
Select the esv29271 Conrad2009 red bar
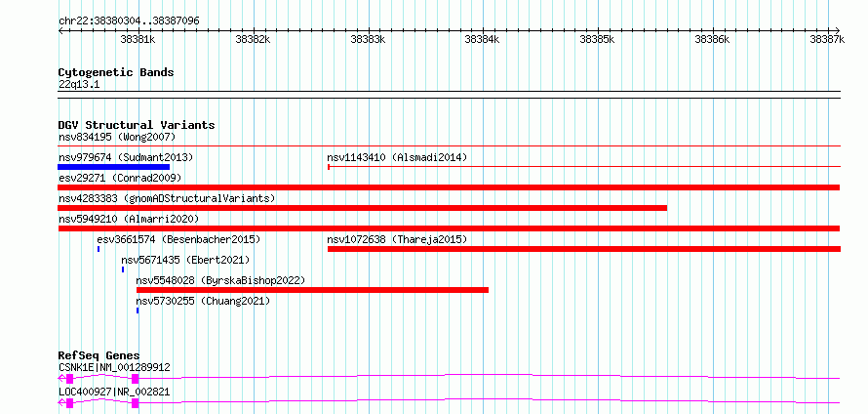click(x=449, y=187)
